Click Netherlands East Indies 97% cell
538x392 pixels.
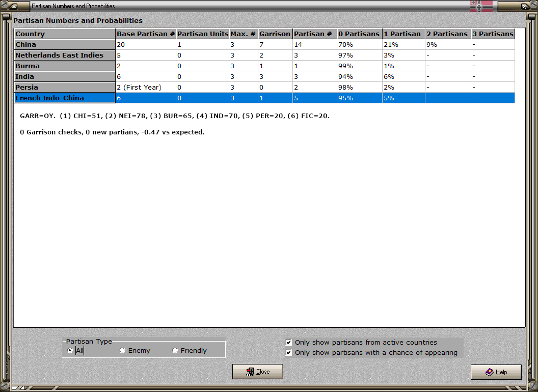(360, 55)
